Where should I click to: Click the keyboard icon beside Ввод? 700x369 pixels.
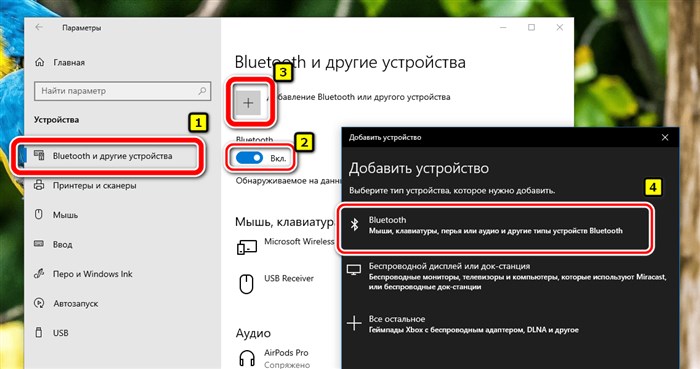[39, 244]
